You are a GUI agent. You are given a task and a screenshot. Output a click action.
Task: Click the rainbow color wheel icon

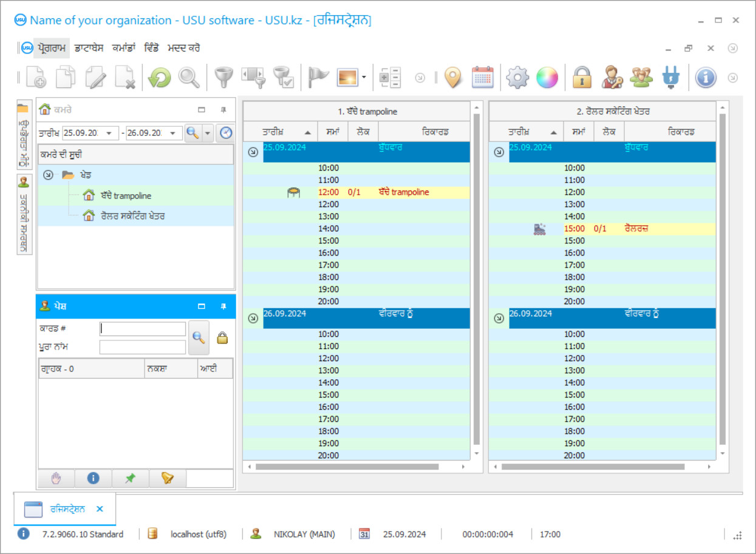547,78
